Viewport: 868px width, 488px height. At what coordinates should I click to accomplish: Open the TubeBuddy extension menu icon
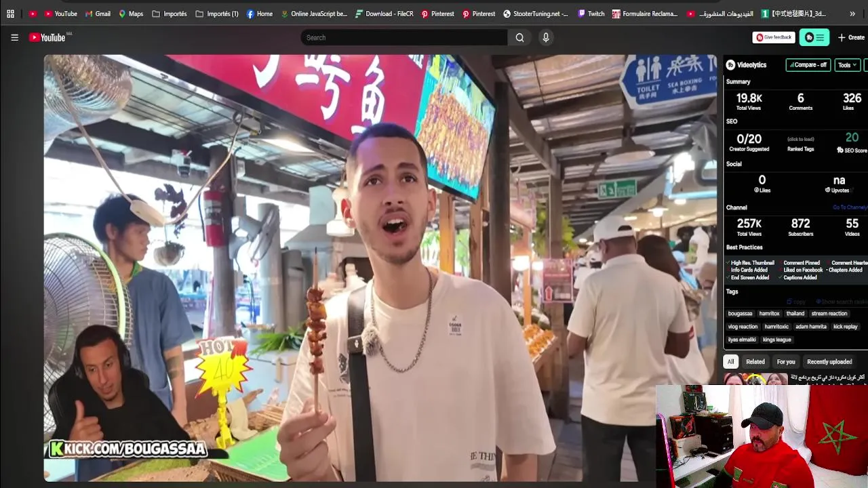click(x=814, y=37)
